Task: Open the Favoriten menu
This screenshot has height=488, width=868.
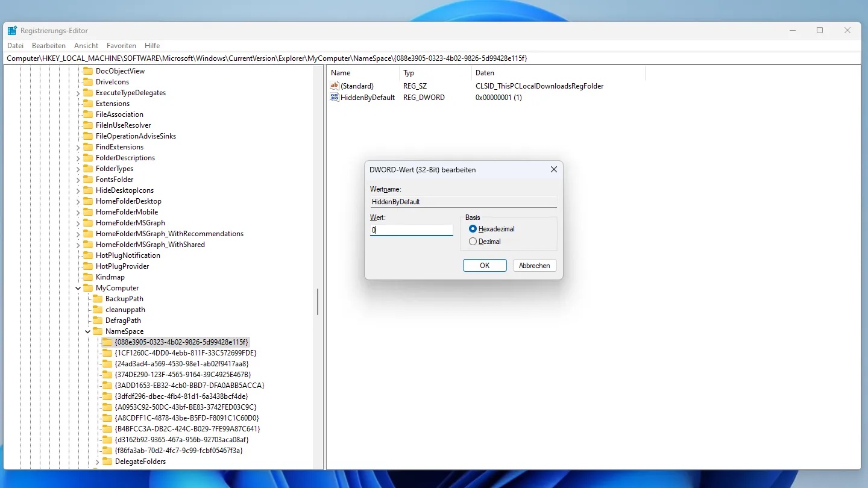Action: point(121,46)
